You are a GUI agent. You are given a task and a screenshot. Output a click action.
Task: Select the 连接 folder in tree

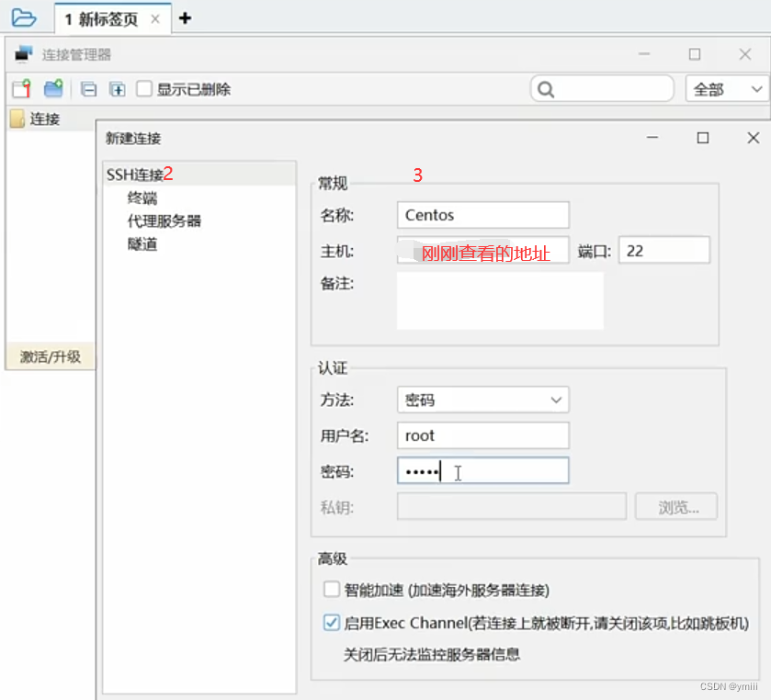(x=44, y=119)
